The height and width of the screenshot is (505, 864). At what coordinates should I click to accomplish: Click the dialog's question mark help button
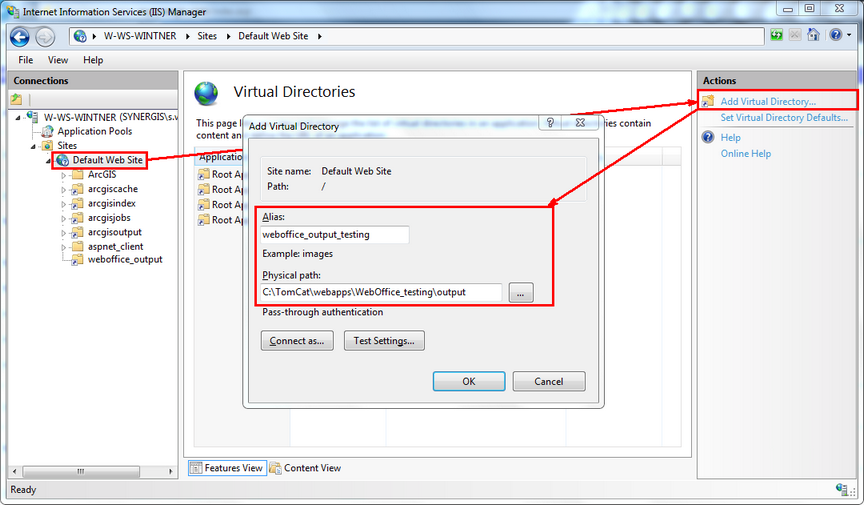coord(550,122)
